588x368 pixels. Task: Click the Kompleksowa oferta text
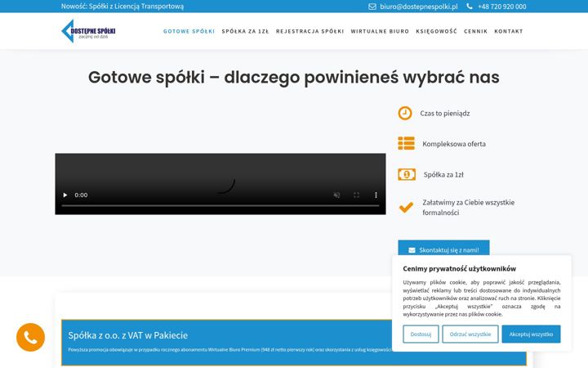coord(454,144)
